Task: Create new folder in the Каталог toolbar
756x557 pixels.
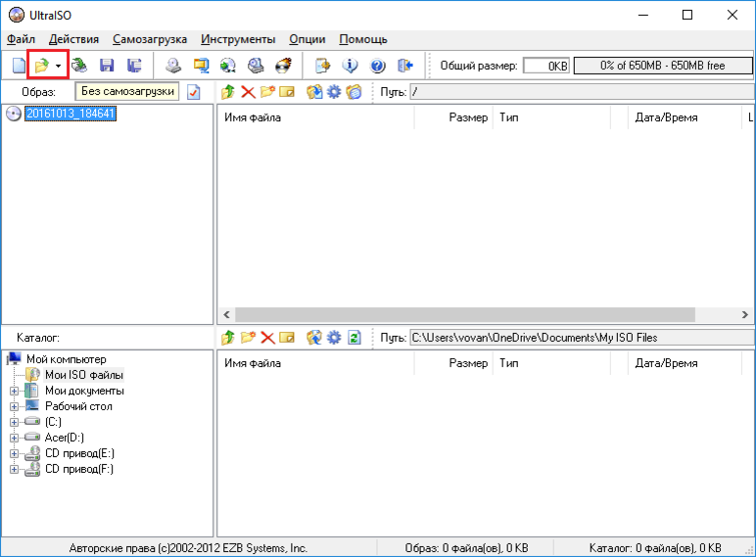Action: coord(248,338)
